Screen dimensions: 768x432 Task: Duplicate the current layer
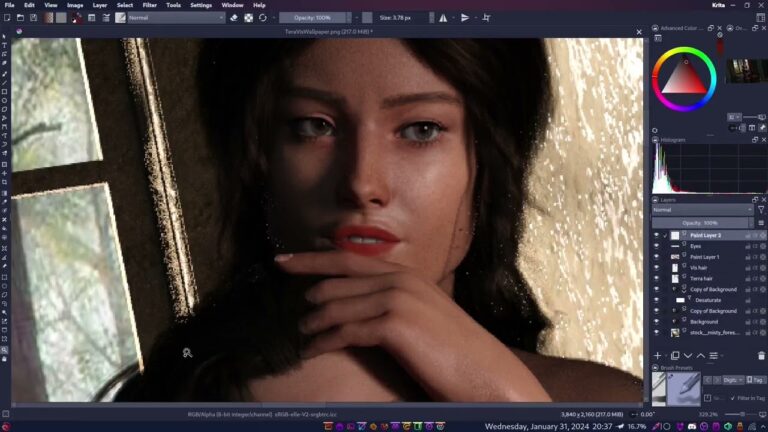coord(675,356)
